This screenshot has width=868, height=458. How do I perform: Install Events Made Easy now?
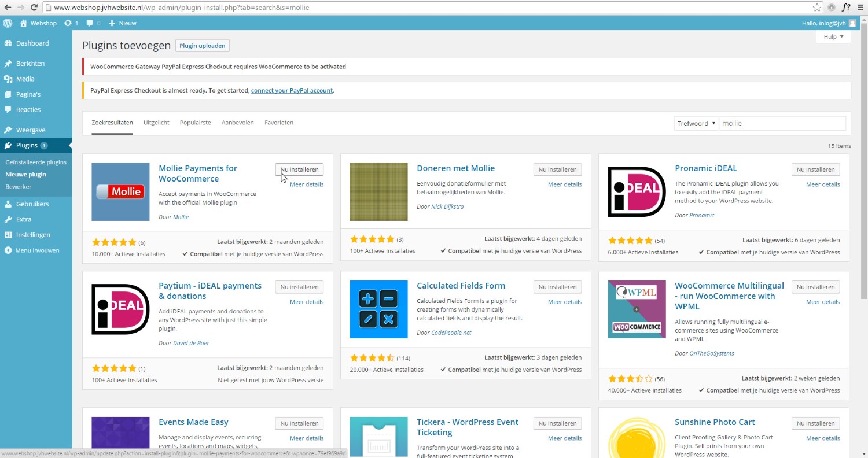(299, 423)
